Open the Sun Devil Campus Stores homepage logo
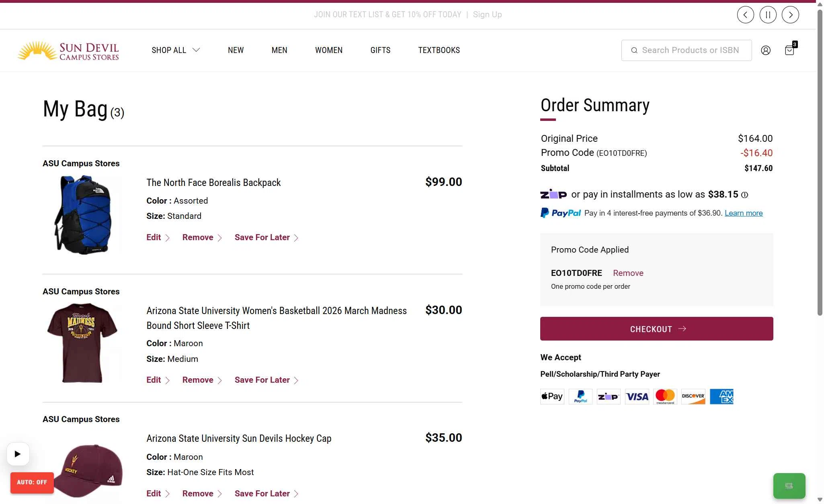The image size is (824, 504). click(x=68, y=51)
